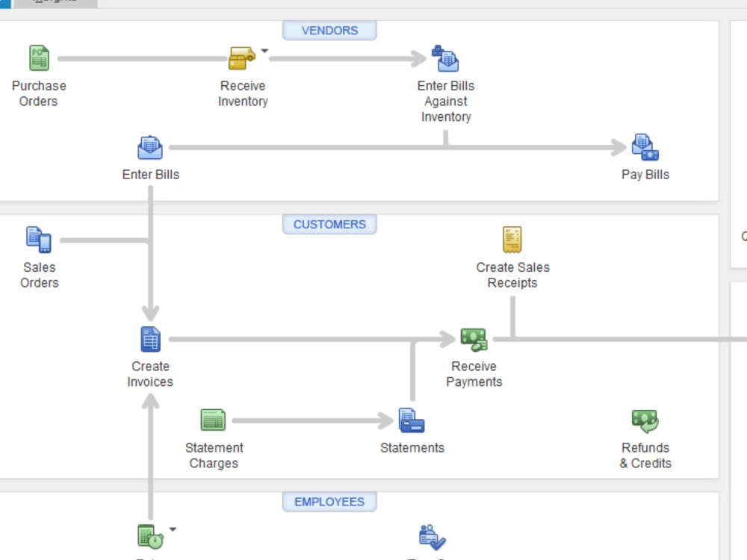
Task: Click the Create Invoices label
Action: pyautogui.click(x=150, y=374)
